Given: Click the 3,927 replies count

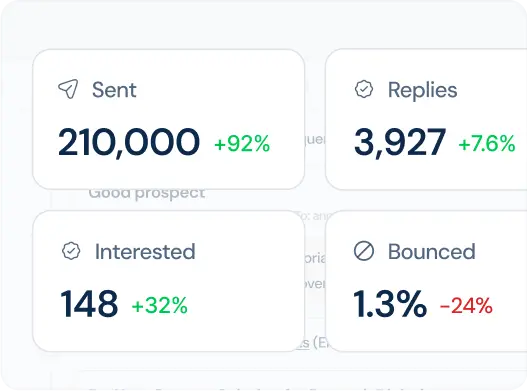Looking at the screenshot, I should click(x=400, y=143).
